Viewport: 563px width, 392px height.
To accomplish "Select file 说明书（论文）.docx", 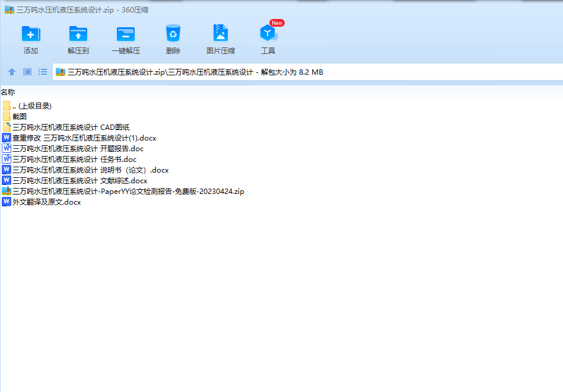I will pos(91,170).
